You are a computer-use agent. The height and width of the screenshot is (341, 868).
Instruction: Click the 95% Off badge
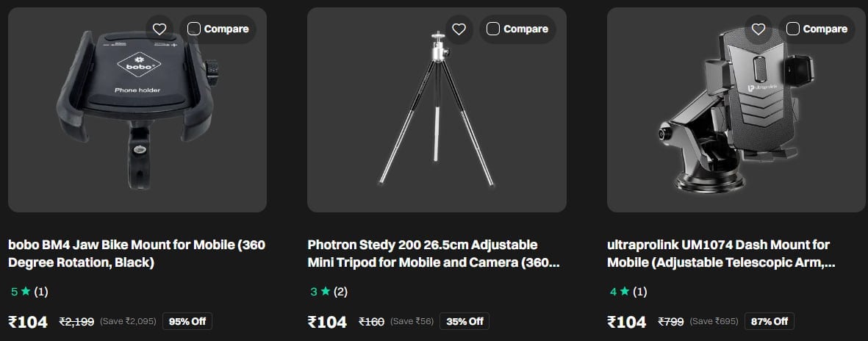pos(187,321)
